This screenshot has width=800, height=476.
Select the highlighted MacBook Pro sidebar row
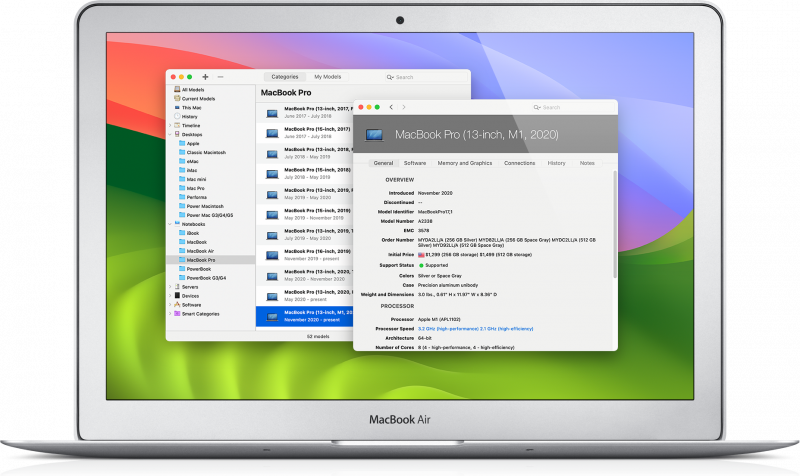point(211,260)
